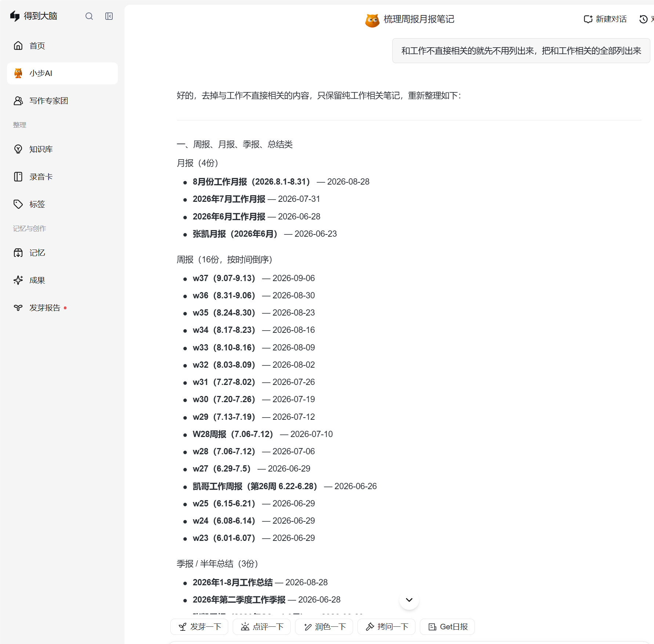Viewport: 654px width, 644px height.
Task: Click the search icon in sidebar header
Action: tap(89, 16)
